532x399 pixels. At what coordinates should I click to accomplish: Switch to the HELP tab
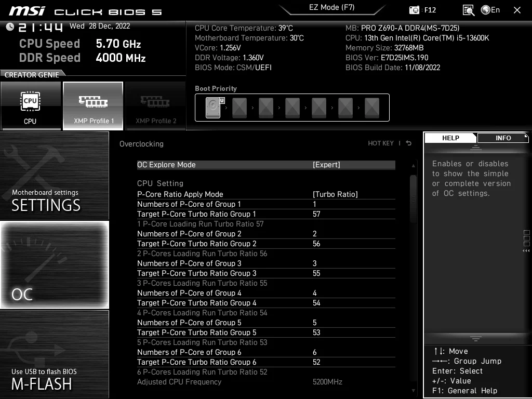(x=450, y=138)
